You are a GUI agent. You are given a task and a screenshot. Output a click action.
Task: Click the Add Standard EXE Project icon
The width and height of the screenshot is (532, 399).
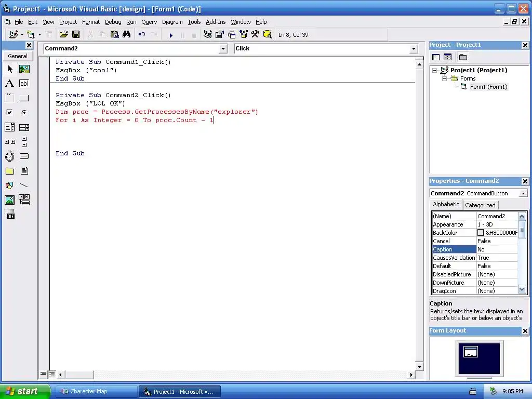click(x=14, y=34)
